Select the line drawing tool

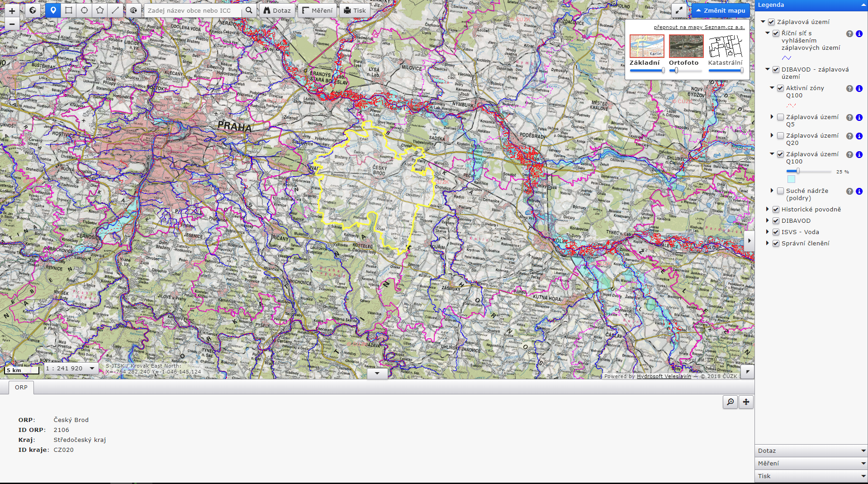click(115, 10)
